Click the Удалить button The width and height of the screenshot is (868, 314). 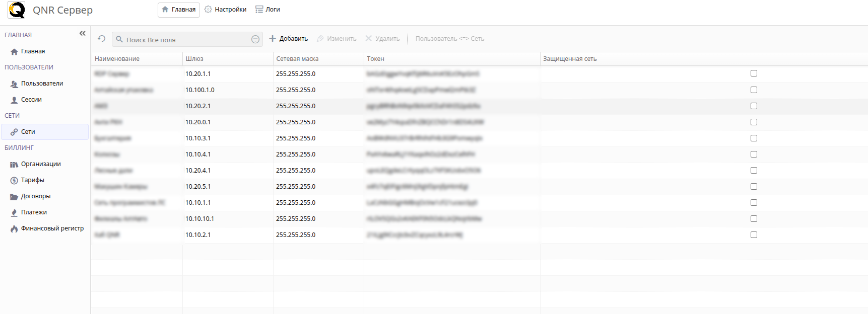pyautogui.click(x=382, y=39)
